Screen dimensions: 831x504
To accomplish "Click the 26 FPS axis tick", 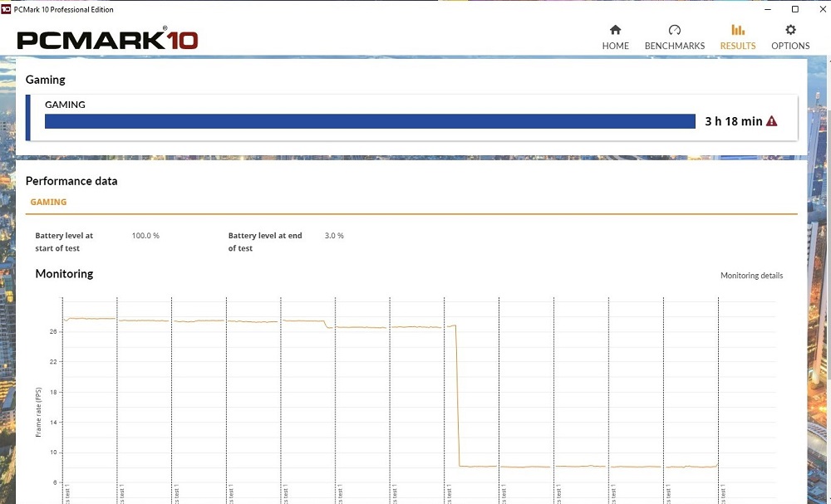I will [x=53, y=332].
